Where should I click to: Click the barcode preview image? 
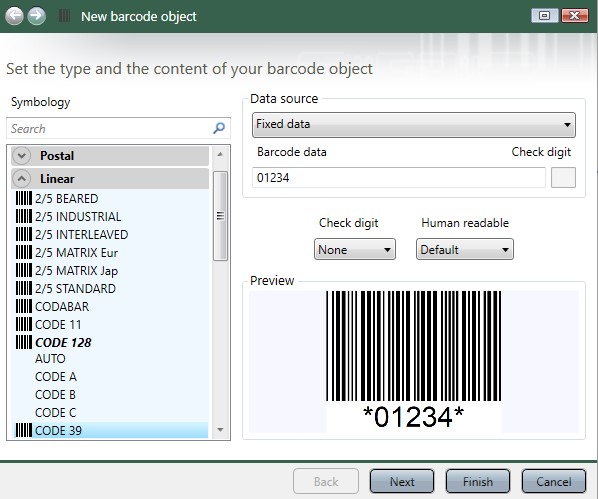click(414, 361)
